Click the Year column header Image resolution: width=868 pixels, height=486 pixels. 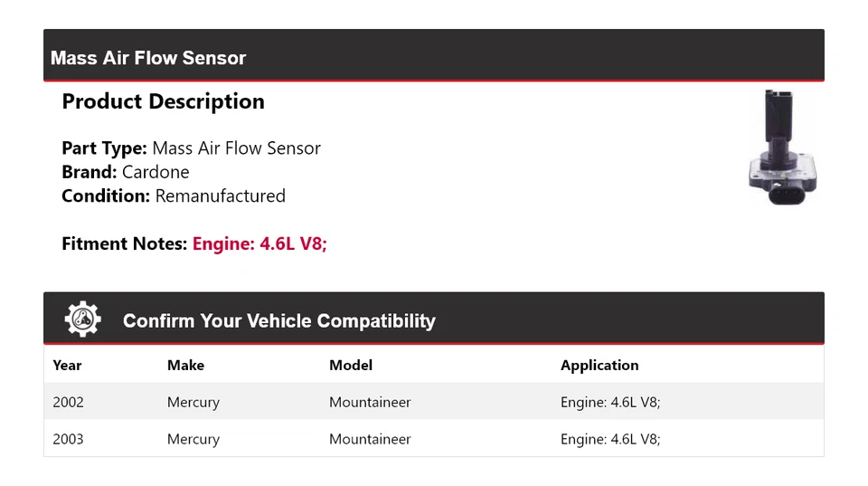pos(67,366)
